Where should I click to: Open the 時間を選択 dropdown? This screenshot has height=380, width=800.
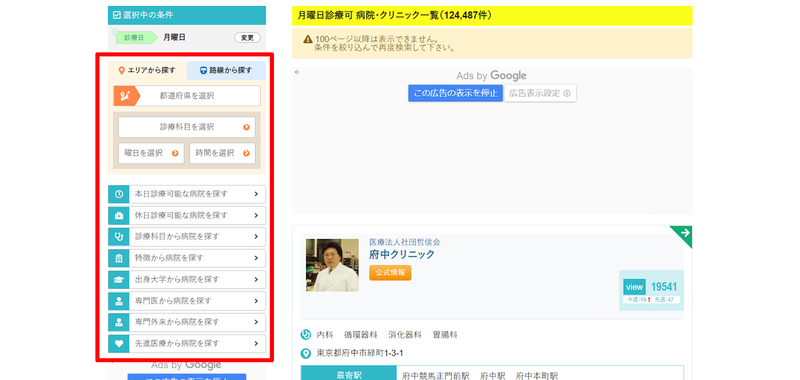coord(222,153)
